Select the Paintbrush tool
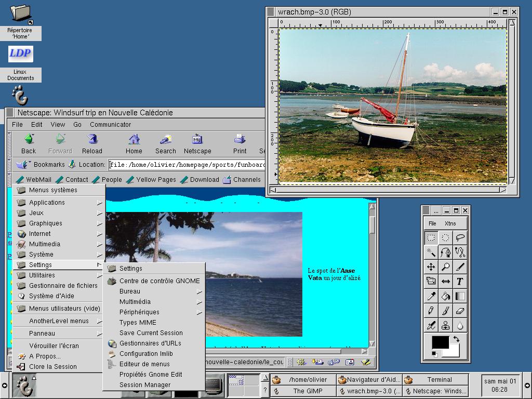The image size is (532, 399). 445,311
